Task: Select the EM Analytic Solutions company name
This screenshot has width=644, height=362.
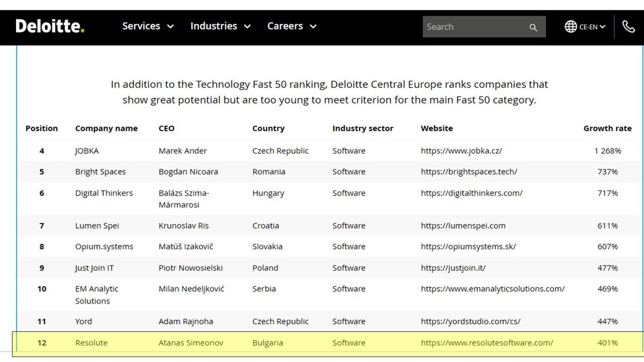Action: click(x=97, y=295)
